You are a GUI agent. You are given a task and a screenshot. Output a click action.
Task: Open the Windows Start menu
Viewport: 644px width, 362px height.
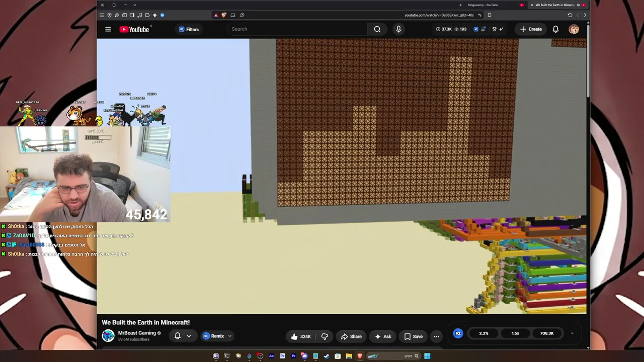pyautogui.click(x=427, y=356)
